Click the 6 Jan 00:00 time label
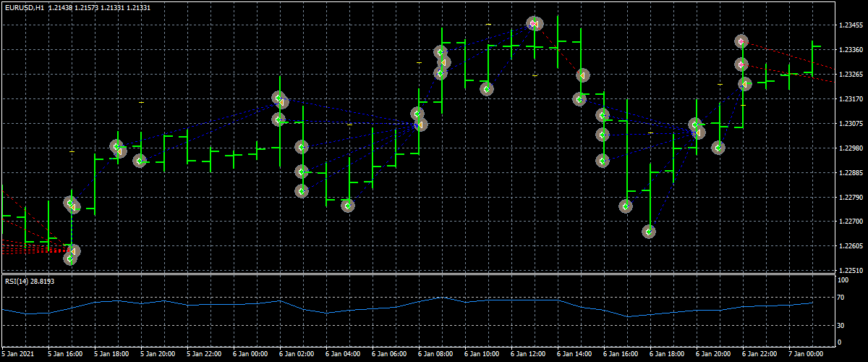The width and height of the screenshot is (868, 362). tap(250, 355)
